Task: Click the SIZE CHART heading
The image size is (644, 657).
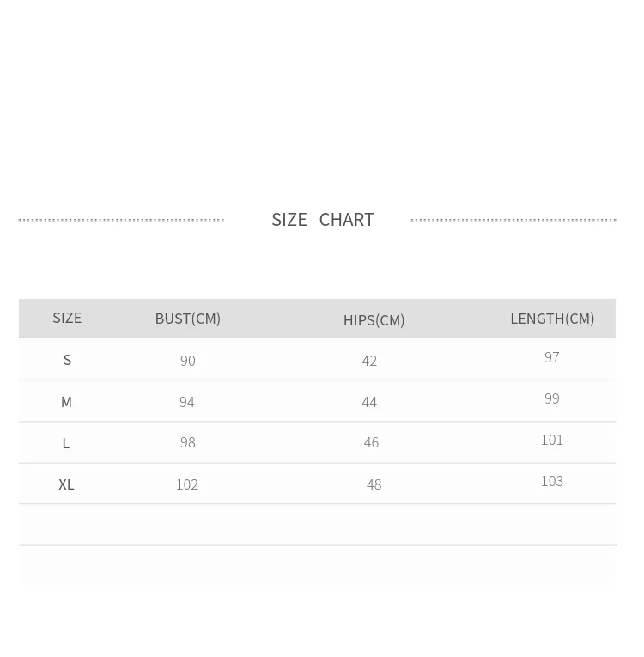Action: point(323,220)
